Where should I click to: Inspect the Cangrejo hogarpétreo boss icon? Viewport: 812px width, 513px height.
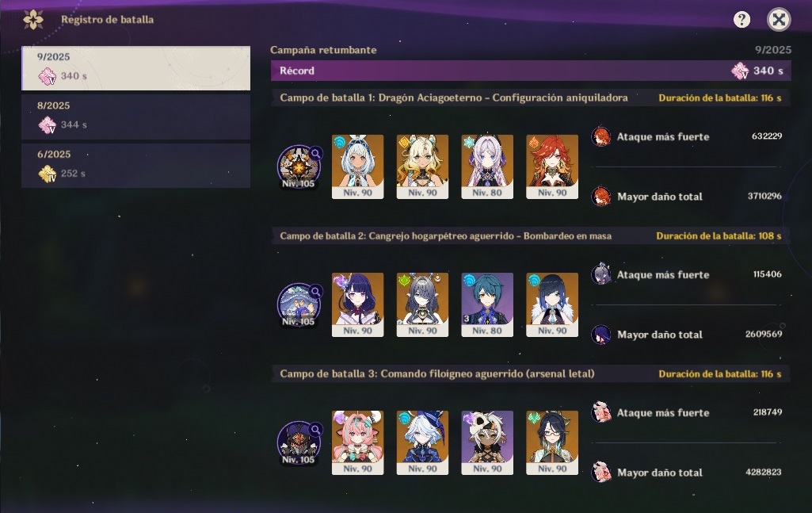click(x=299, y=304)
